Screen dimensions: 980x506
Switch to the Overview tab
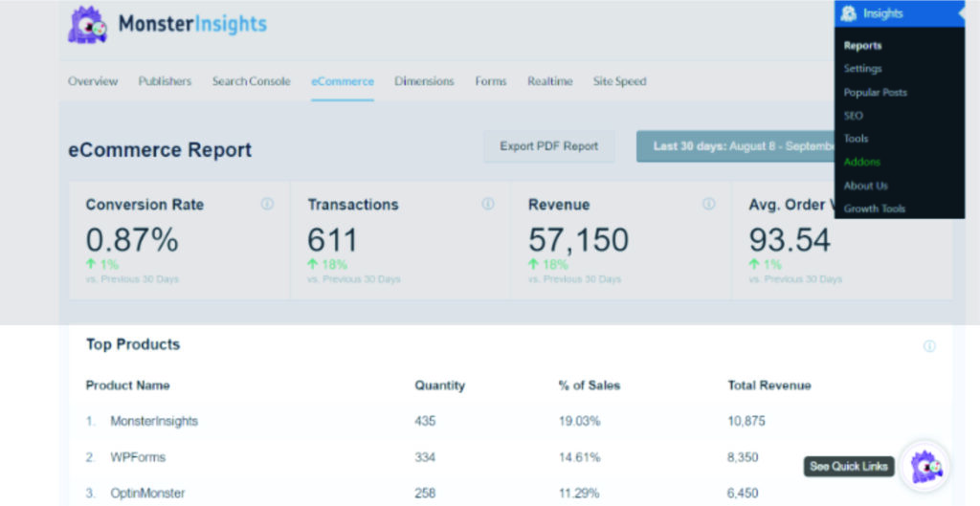tap(93, 81)
